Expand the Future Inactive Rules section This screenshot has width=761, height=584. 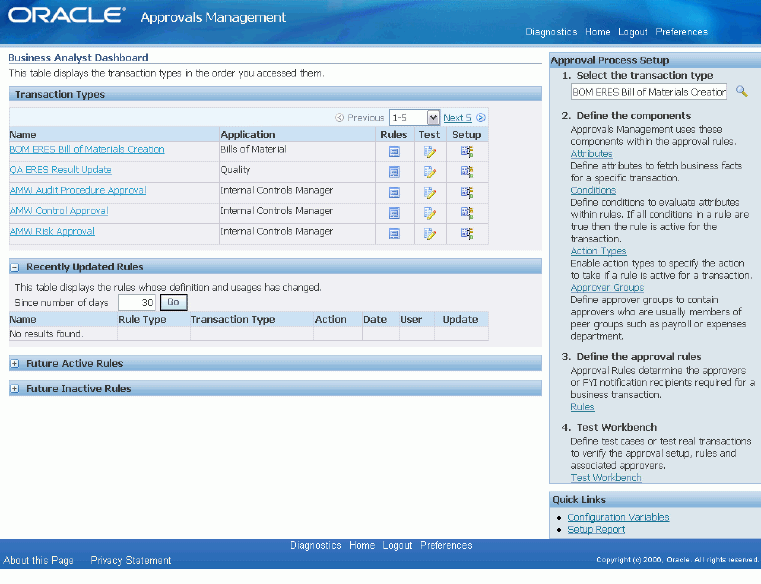coord(15,389)
